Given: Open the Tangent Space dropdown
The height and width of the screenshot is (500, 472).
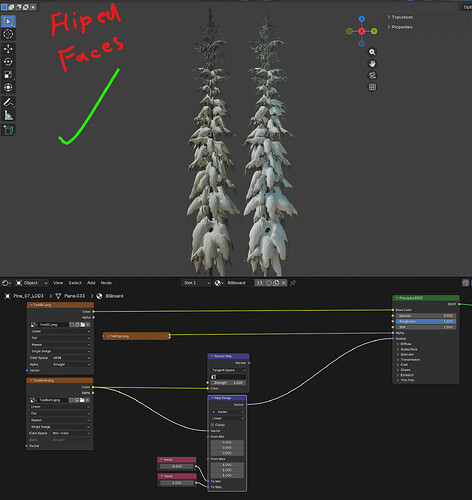Looking at the screenshot, I should pyautogui.click(x=228, y=370).
